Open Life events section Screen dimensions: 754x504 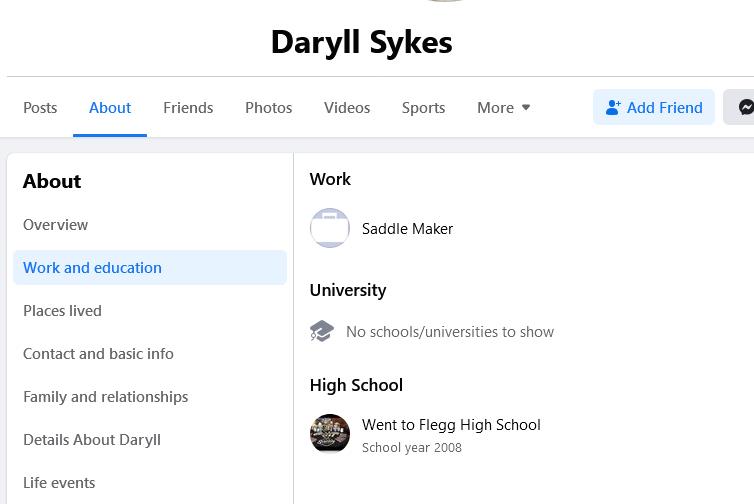tap(59, 483)
